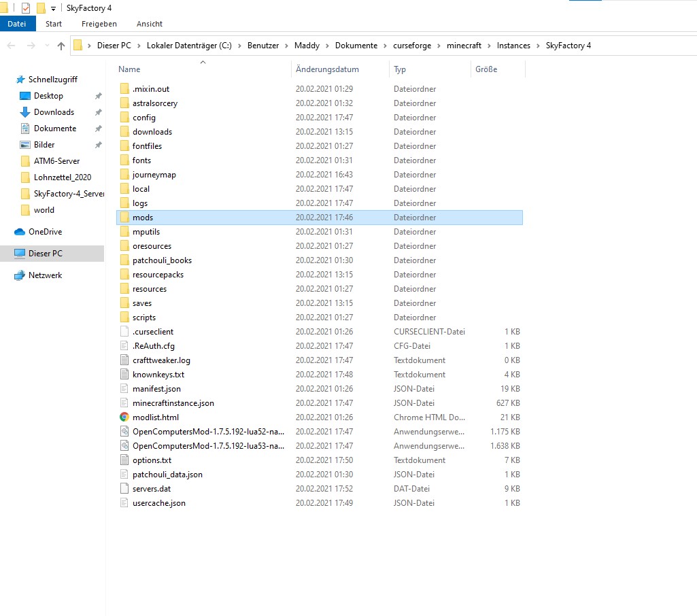Click the properties icon in title bar

[26, 8]
